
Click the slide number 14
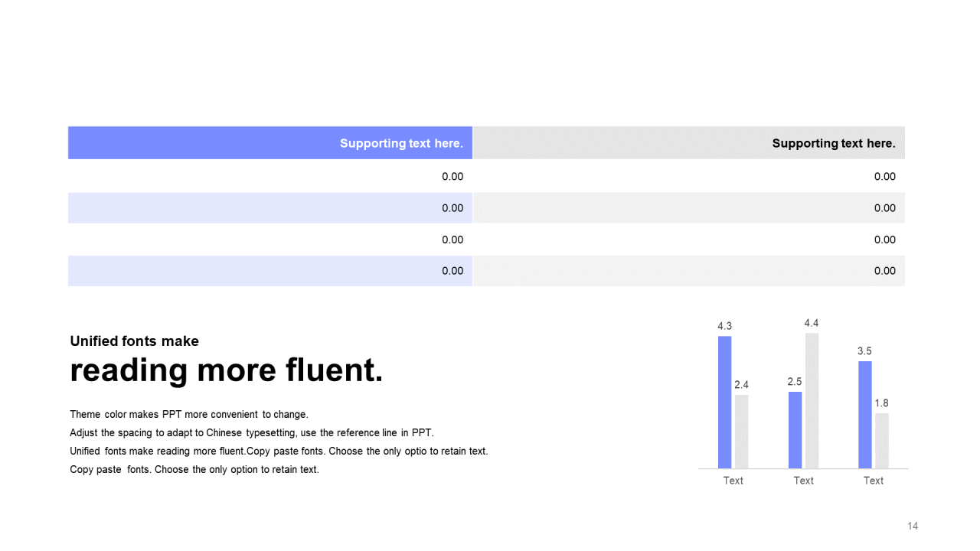[x=913, y=526]
